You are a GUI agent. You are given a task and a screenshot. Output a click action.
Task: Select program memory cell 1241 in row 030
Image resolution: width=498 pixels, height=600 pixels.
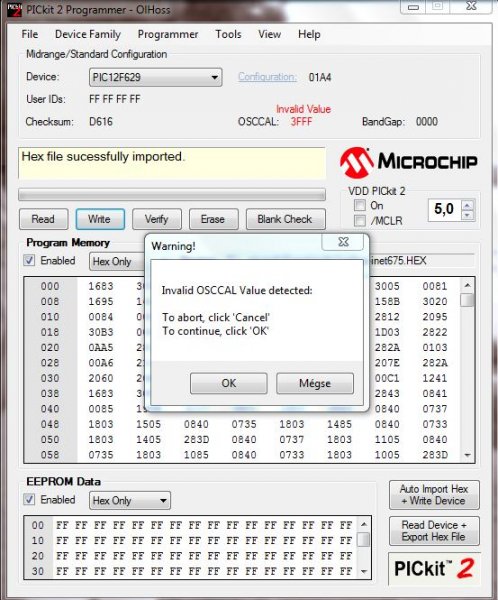(x=435, y=378)
